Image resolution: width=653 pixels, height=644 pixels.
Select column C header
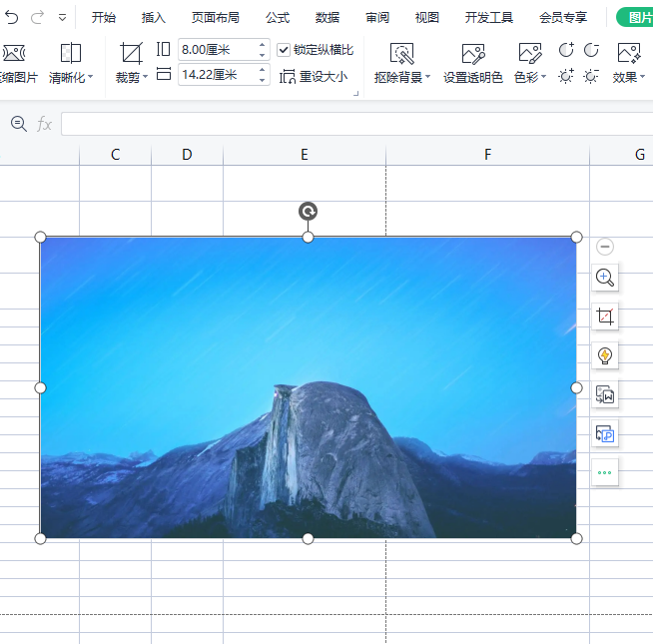coord(116,155)
